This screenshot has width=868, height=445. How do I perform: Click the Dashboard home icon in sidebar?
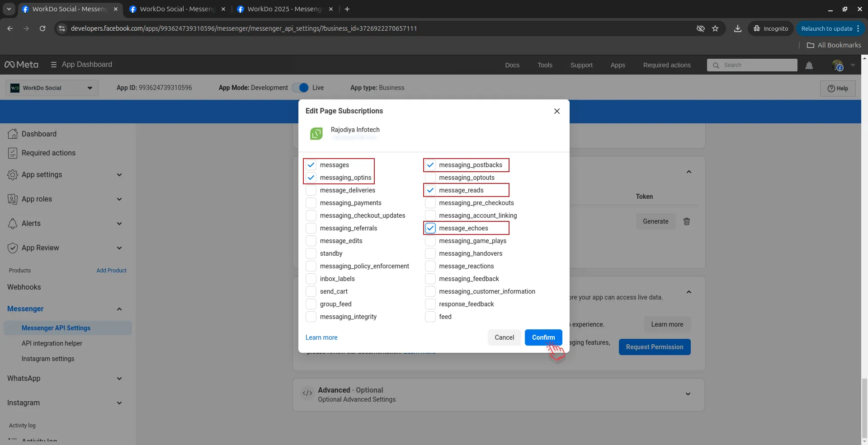(x=13, y=134)
